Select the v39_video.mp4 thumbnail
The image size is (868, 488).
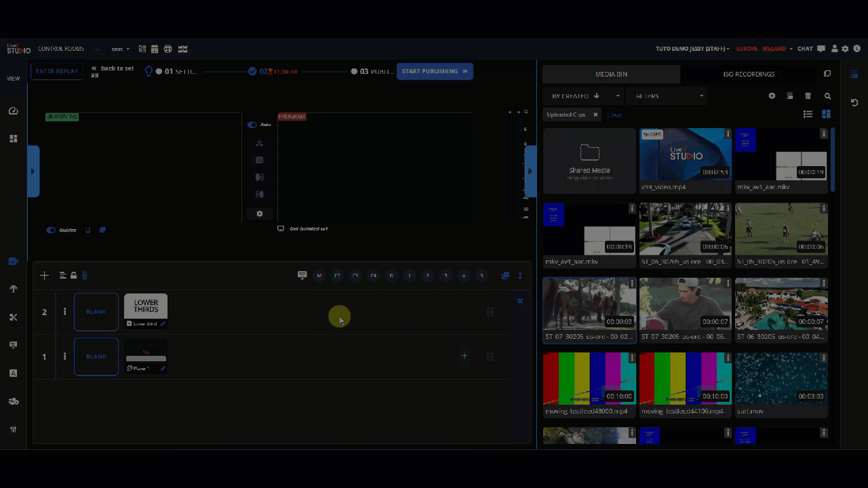coord(685,155)
